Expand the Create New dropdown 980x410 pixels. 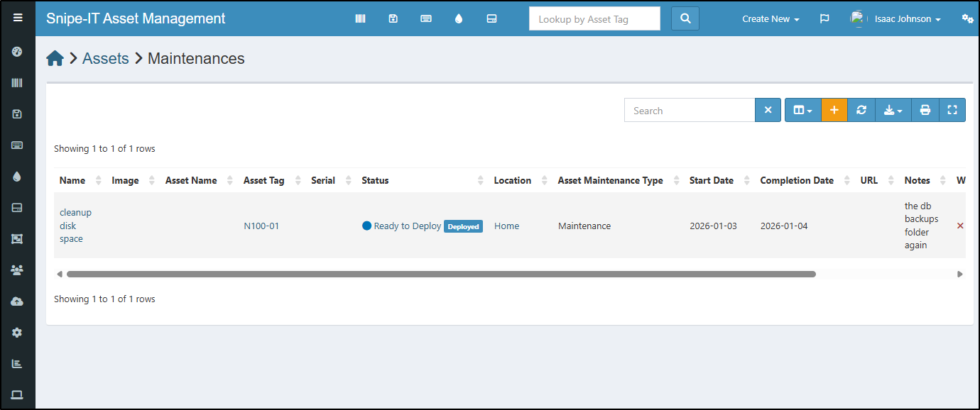point(771,19)
